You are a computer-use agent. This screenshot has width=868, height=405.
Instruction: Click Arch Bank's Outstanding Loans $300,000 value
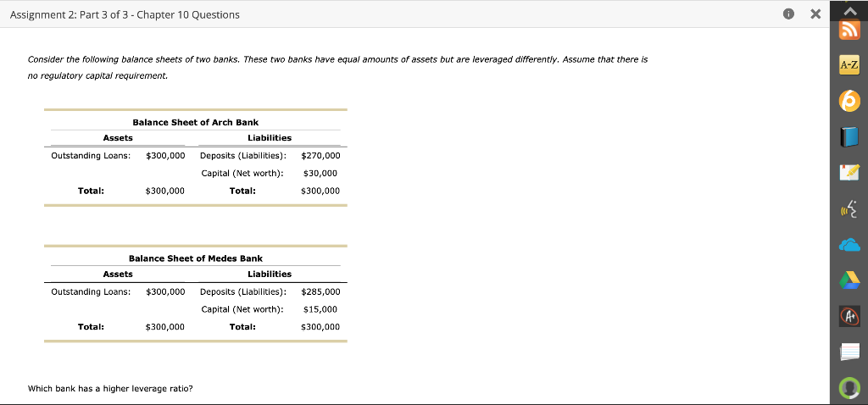pos(165,155)
